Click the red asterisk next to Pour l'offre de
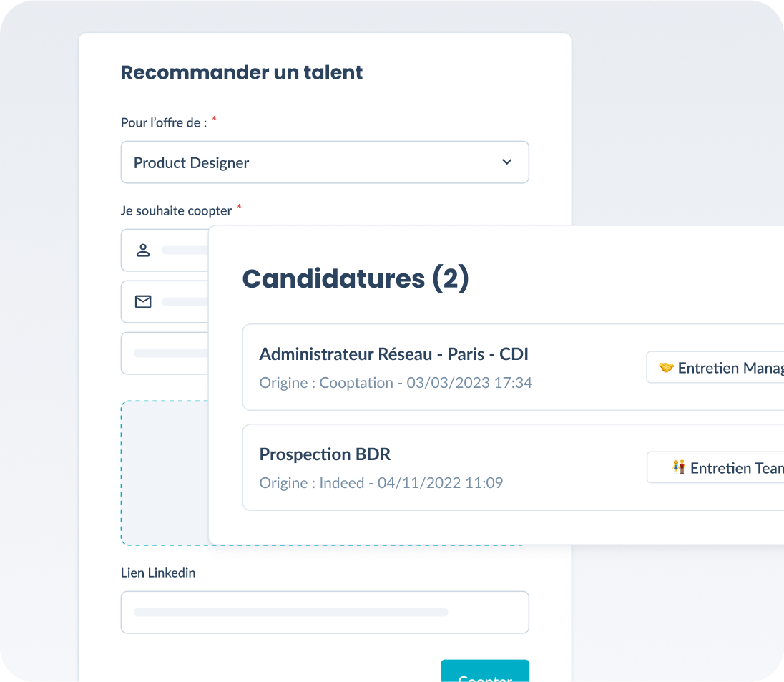The height and width of the screenshot is (682, 784). click(213, 119)
